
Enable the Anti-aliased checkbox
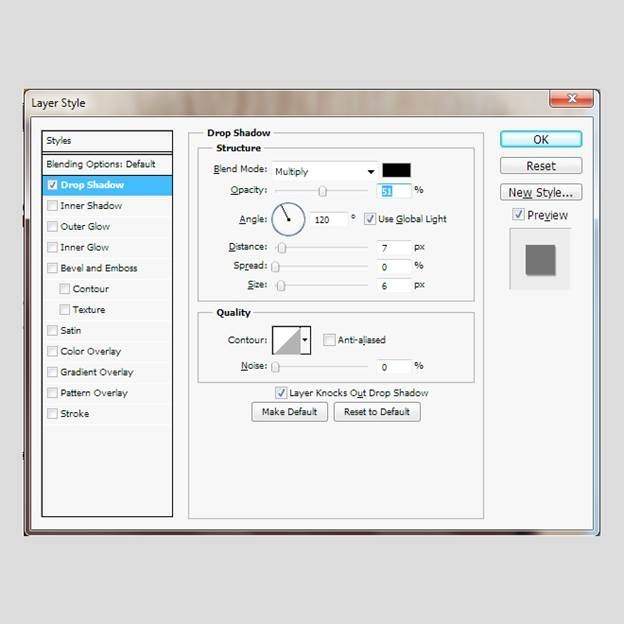[x=329, y=340]
